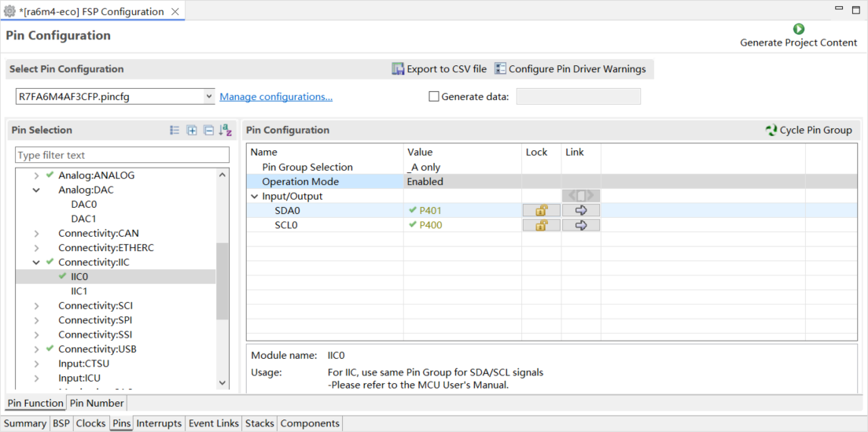Sort the Pin Selection list alphabetically
Viewport: 868px width, 432px height.
(x=226, y=131)
